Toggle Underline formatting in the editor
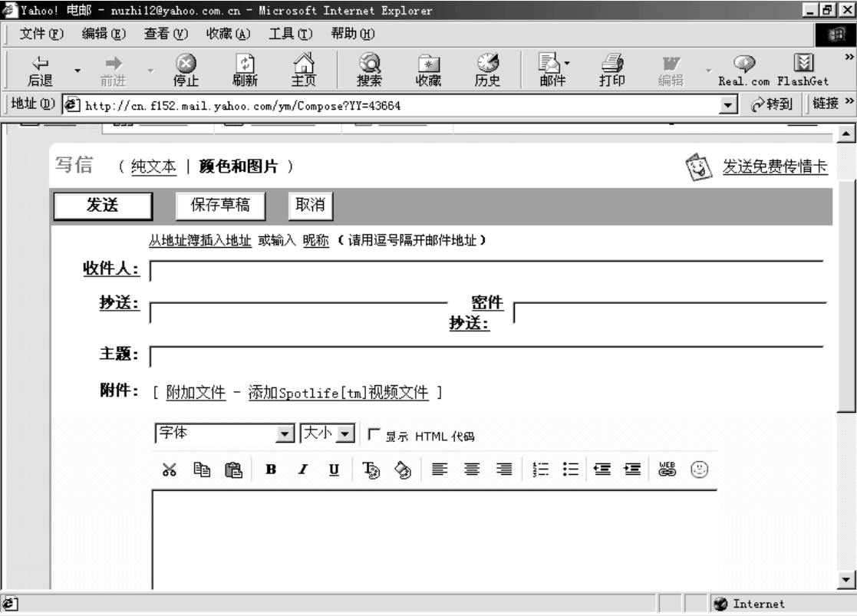The height and width of the screenshot is (616, 857). [334, 469]
